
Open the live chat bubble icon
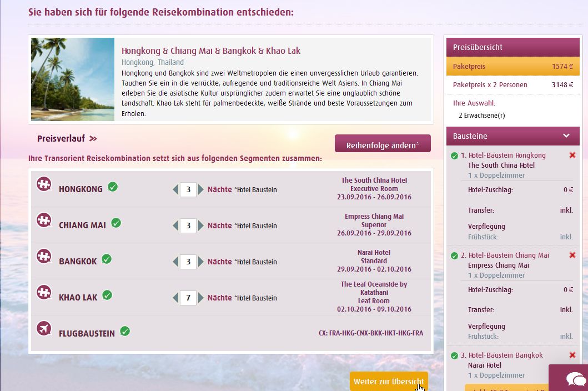575,379
